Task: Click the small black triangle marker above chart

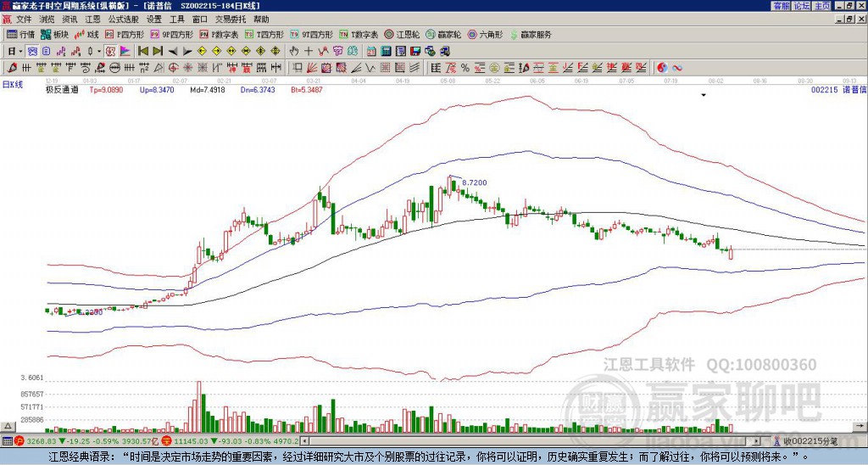Action: 704,95
